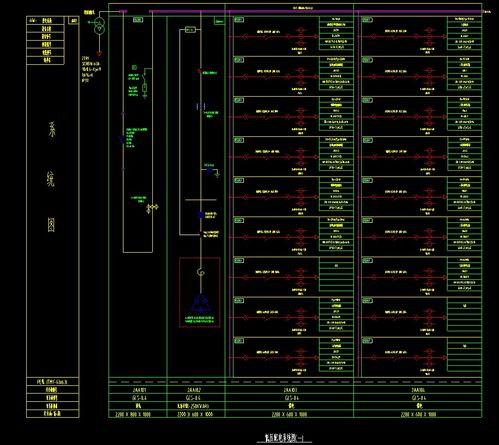Viewport: 499px width, 445px height.
Task: Select the current transformer cluster symbol
Action: click(152, 208)
